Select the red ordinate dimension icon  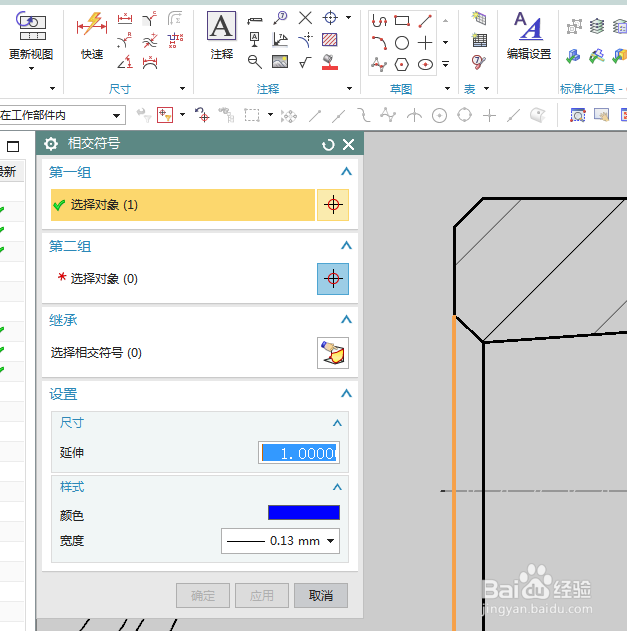coord(175,40)
